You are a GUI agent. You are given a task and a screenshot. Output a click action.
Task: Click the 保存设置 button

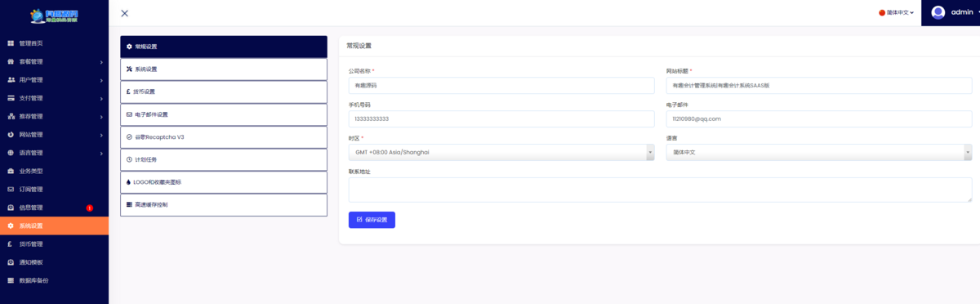click(x=372, y=220)
